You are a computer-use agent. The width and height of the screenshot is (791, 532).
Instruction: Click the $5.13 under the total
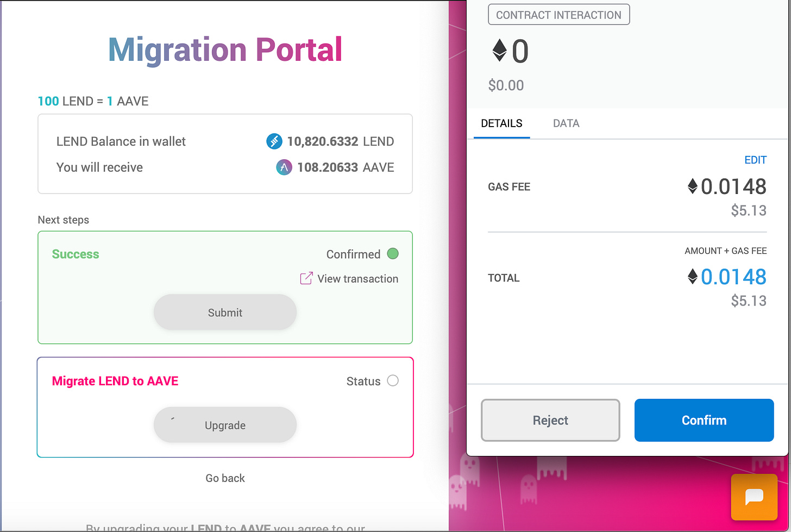click(x=749, y=301)
